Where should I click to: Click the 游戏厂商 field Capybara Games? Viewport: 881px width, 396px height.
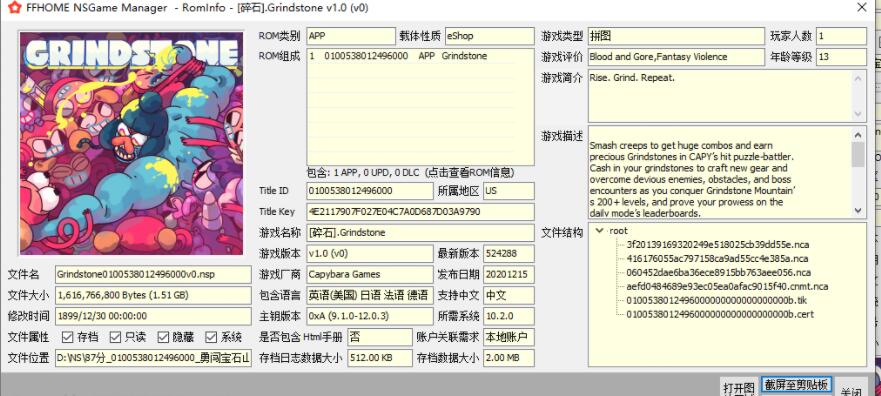coord(370,275)
